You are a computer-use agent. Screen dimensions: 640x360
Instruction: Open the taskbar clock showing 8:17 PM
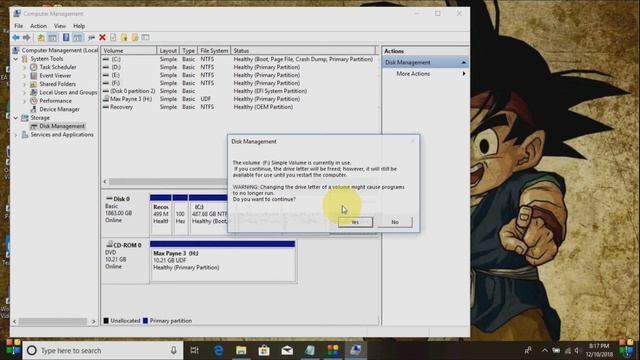pyautogui.click(x=599, y=350)
